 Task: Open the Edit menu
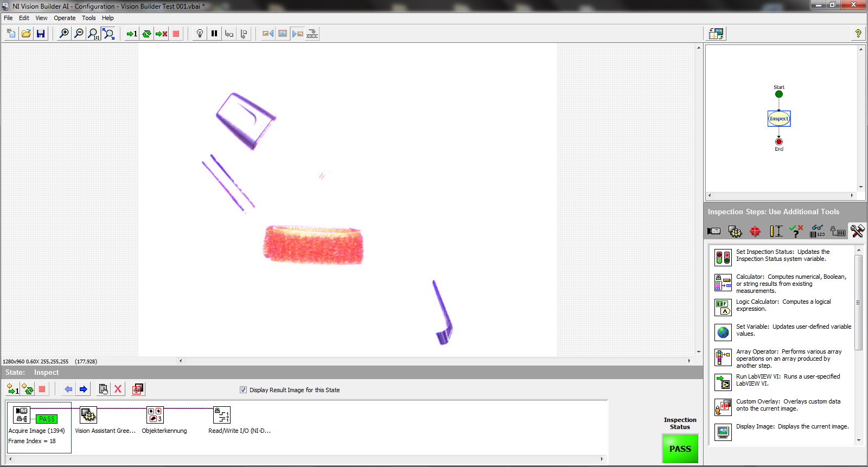(x=24, y=18)
